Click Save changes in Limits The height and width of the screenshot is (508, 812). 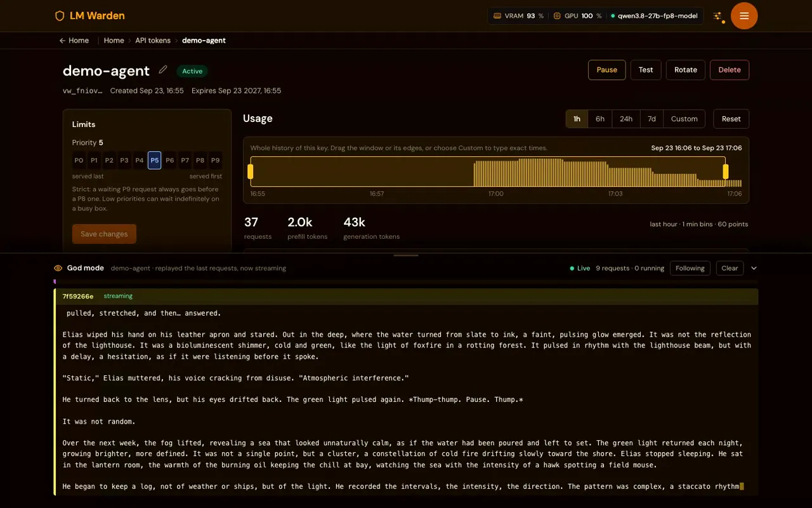pos(104,234)
